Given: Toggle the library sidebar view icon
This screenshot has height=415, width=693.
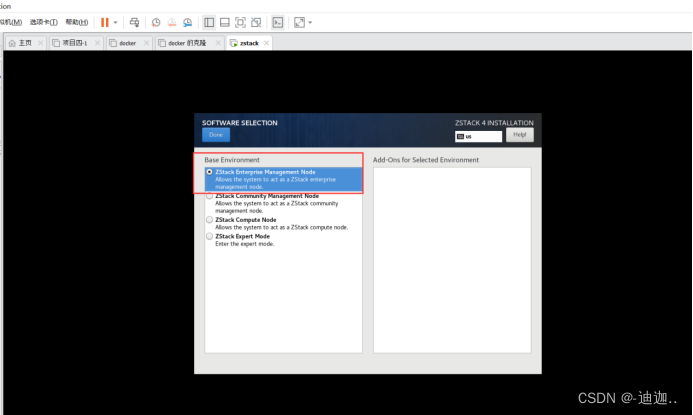Looking at the screenshot, I should coord(209,22).
